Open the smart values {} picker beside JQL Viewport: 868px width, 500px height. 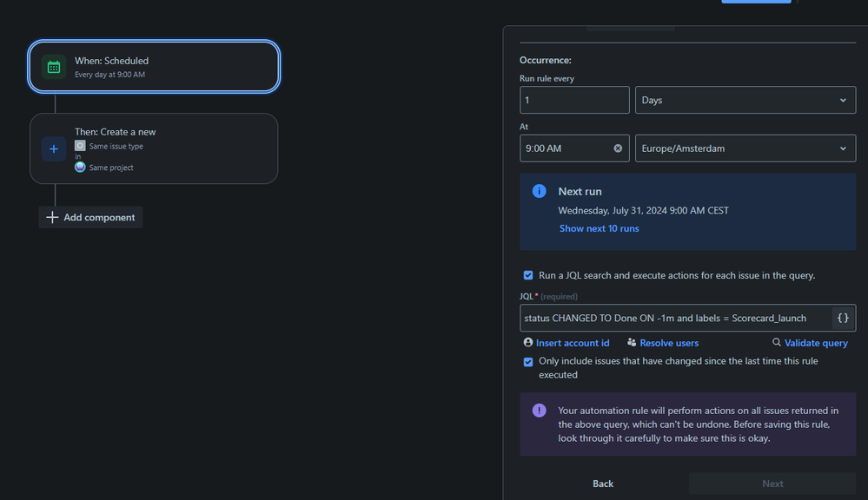coord(841,318)
